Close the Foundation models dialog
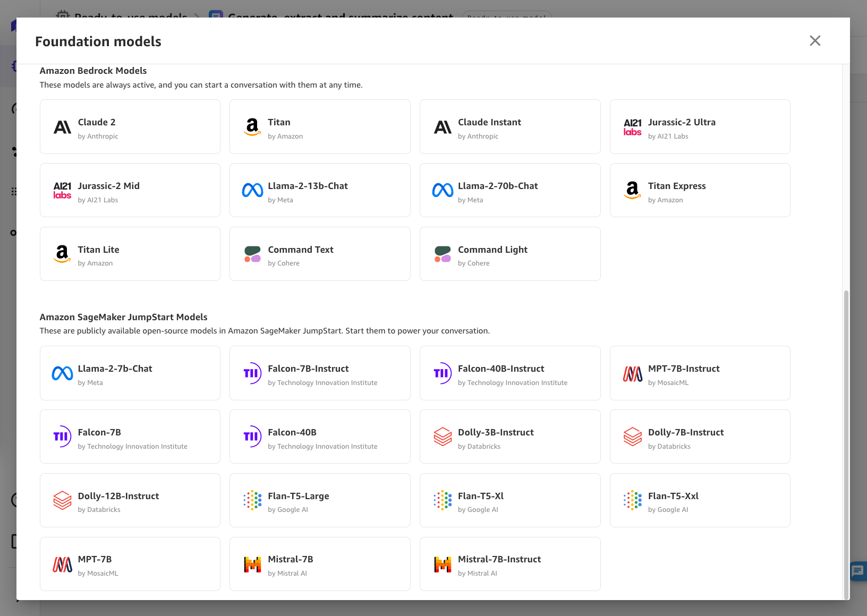This screenshot has width=867, height=616. (815, 41)
